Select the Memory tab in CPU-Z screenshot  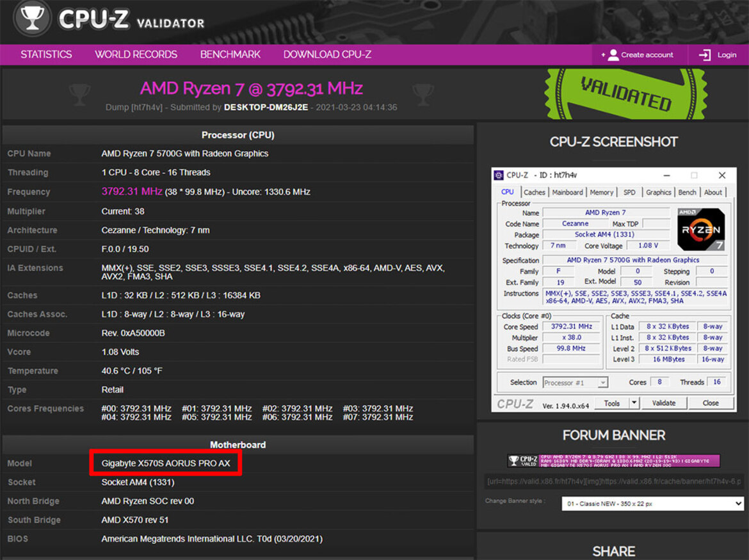point(601,192)
